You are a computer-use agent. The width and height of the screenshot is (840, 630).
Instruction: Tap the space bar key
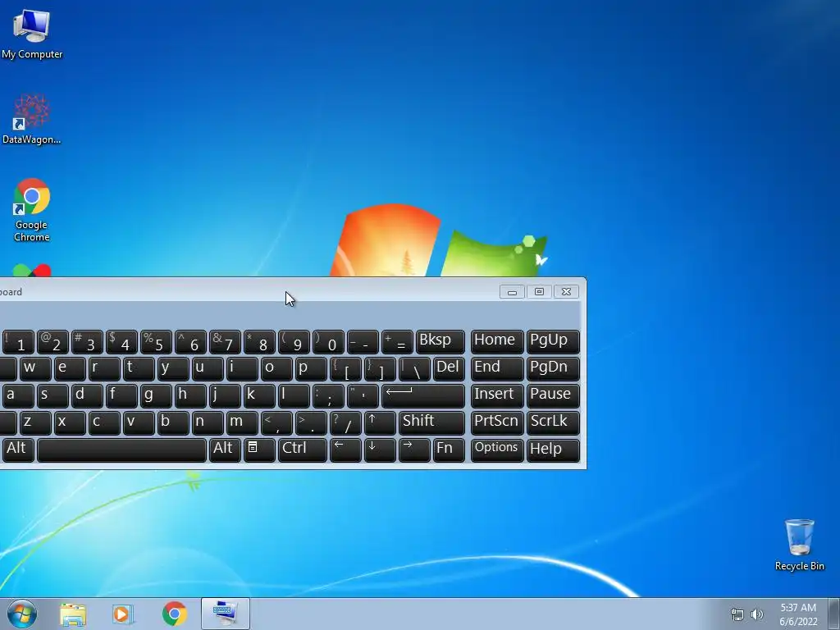pos(121,450)
